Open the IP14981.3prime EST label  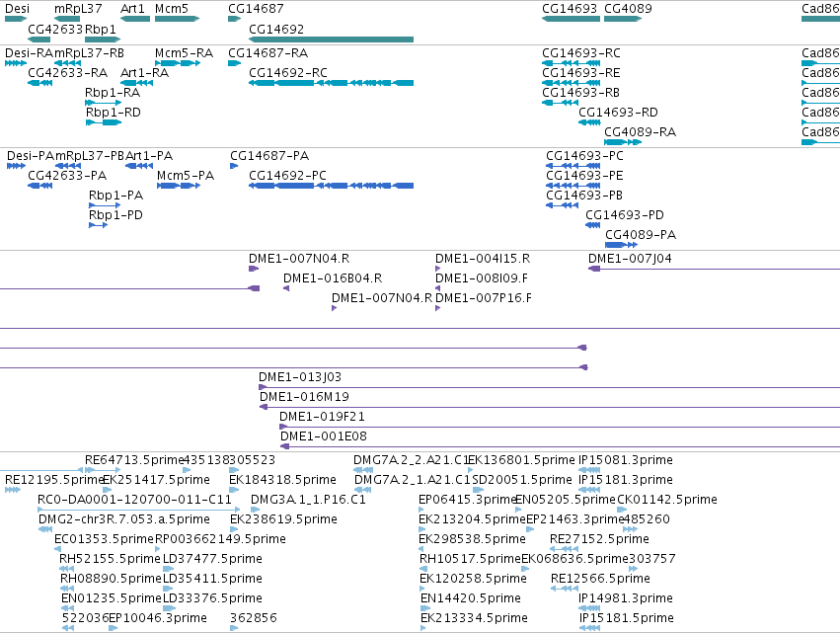626,598
